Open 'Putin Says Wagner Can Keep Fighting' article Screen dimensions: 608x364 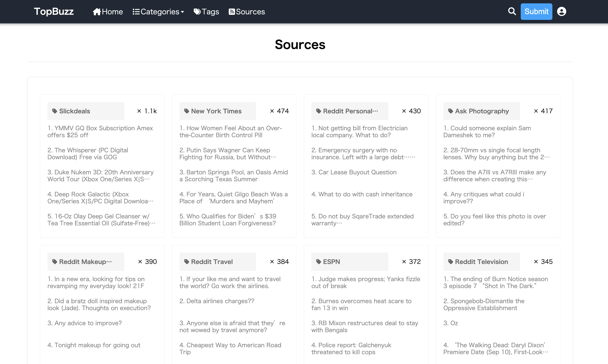tap(228, 154)
